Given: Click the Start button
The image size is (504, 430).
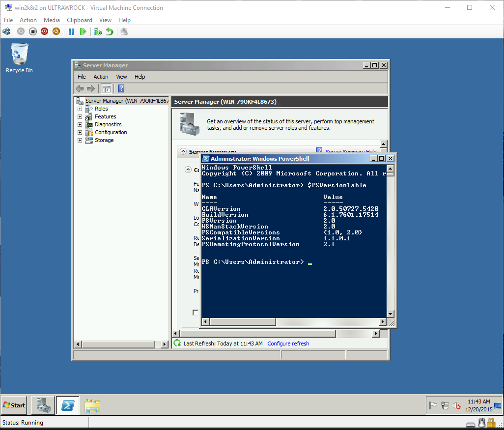Looking at the screenshot, I should tap(14, 405).
